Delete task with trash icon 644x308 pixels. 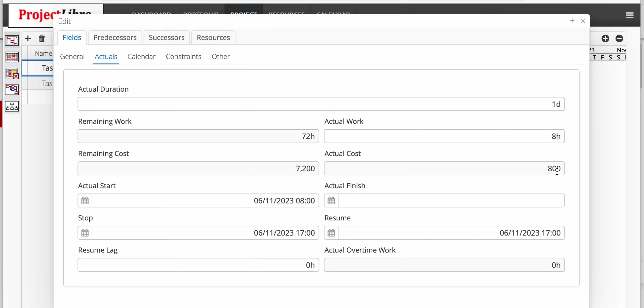click(42, 38)
